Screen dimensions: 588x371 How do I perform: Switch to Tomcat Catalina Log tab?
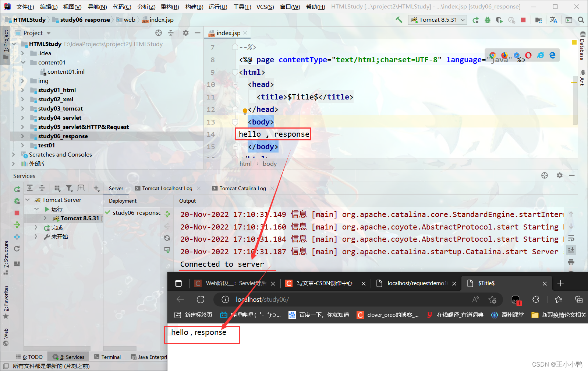[x=243, y=188]
